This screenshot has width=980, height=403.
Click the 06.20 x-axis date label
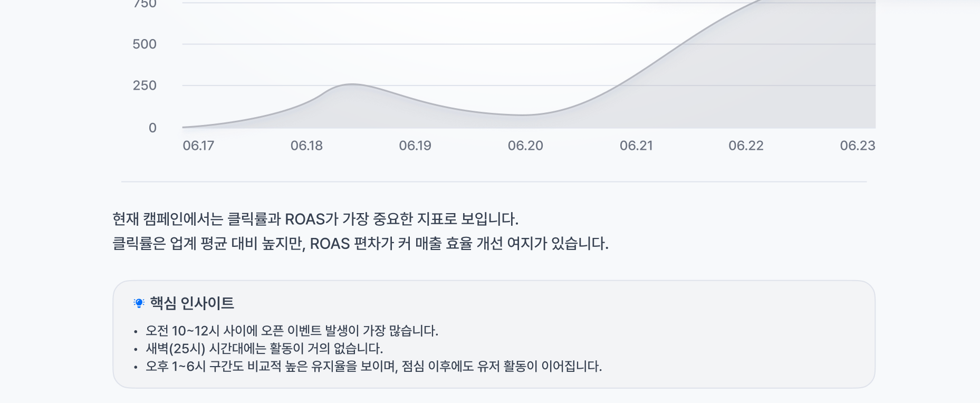(x=525, y=146)
